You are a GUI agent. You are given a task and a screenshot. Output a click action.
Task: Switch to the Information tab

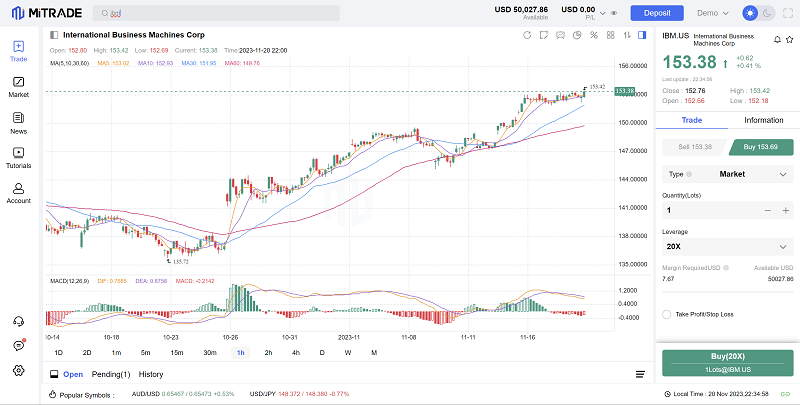tap(763, 120)
